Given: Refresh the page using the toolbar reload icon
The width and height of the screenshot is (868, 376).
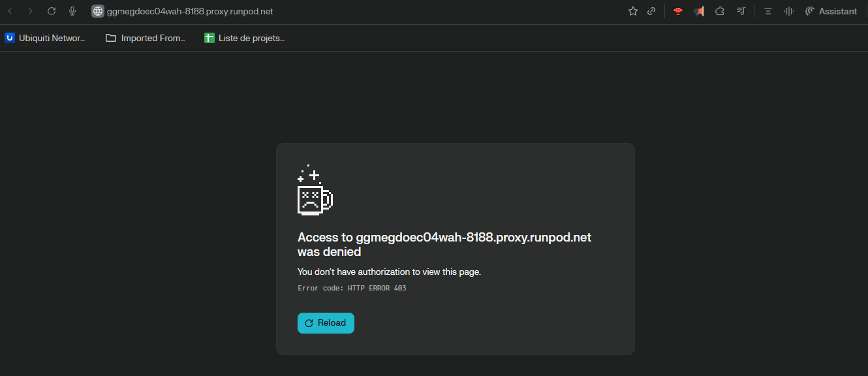Looking at the screenshot, I should [52, 11].
